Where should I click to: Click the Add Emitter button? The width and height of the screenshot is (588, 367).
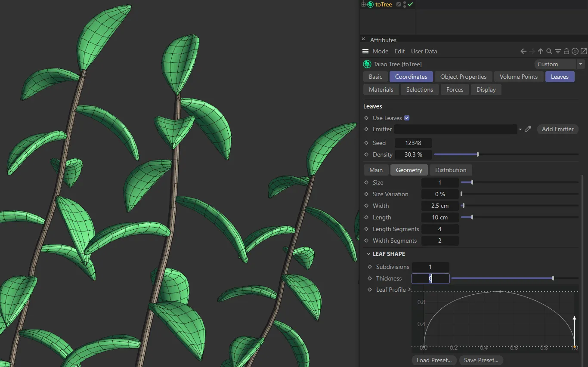(557, 129)
